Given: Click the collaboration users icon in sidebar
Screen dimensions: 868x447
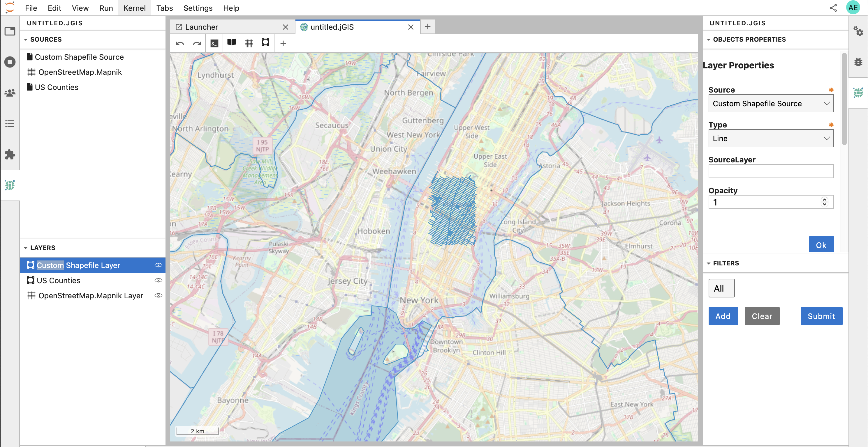Looking at the screenshot, I should [10, 93].
